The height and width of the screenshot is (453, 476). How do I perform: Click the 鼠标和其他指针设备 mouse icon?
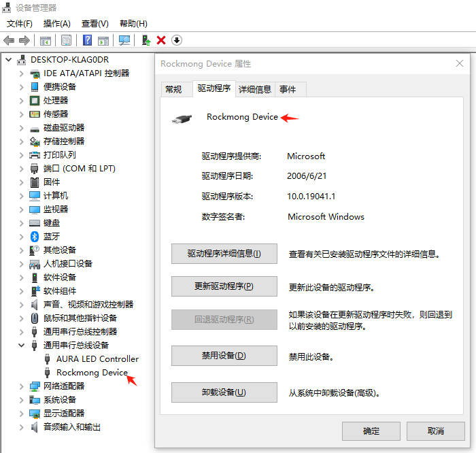tap(35, 318)
